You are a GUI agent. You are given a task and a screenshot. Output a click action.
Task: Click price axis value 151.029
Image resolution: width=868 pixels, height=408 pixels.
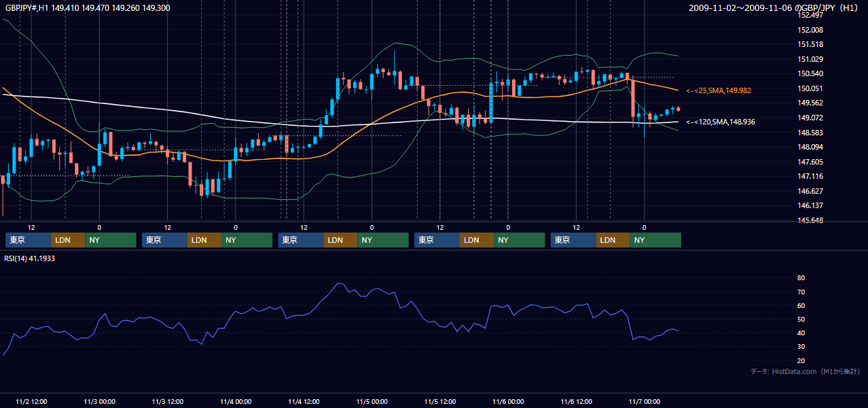(x=810, y=59)
